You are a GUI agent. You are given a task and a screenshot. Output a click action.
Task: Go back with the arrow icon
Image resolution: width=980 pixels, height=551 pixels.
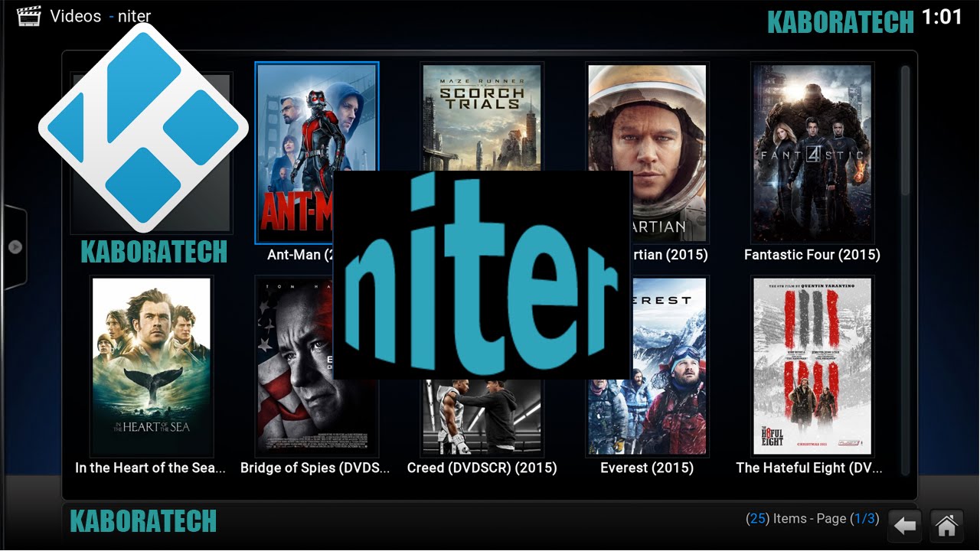905,526
